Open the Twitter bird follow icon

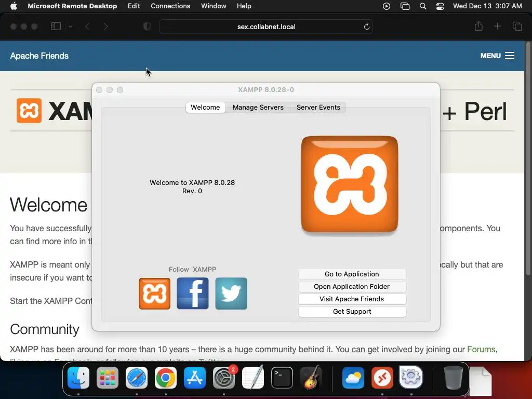[x=231, y=294]
